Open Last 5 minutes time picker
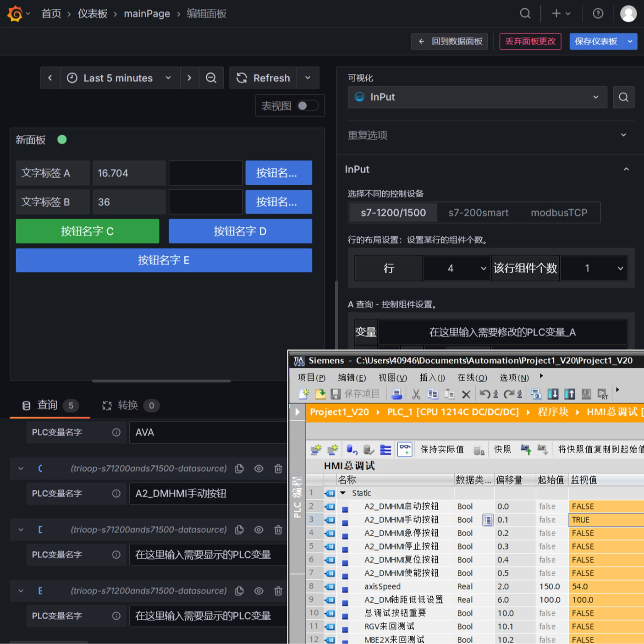Viewport: 644px width, 644px height. tap(120, 78)
